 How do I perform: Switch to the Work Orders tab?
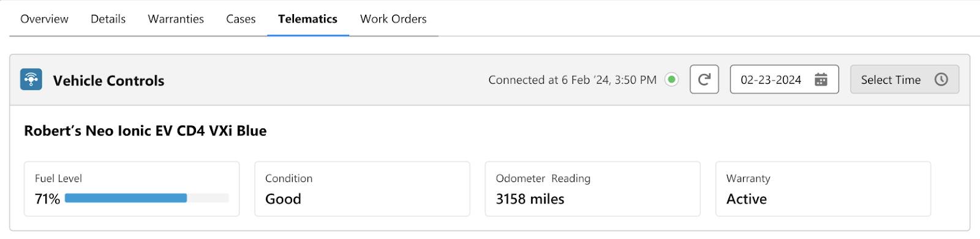[393, 19]
